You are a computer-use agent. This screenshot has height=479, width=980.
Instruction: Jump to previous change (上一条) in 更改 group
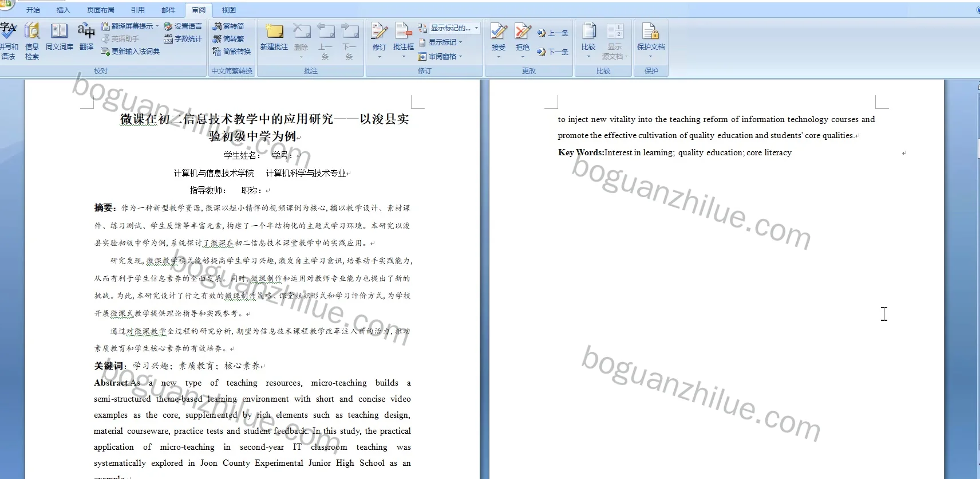point(553,33)
